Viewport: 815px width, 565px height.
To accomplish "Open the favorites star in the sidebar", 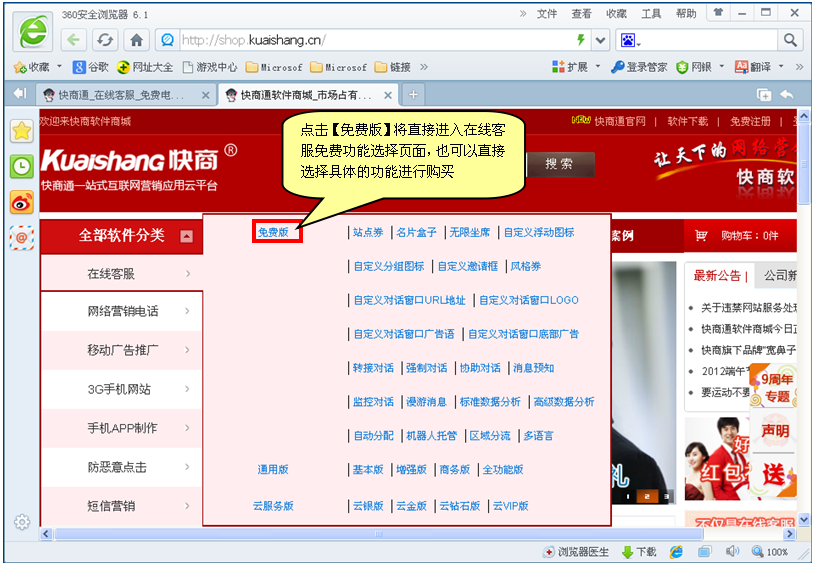I will point(21,131).
